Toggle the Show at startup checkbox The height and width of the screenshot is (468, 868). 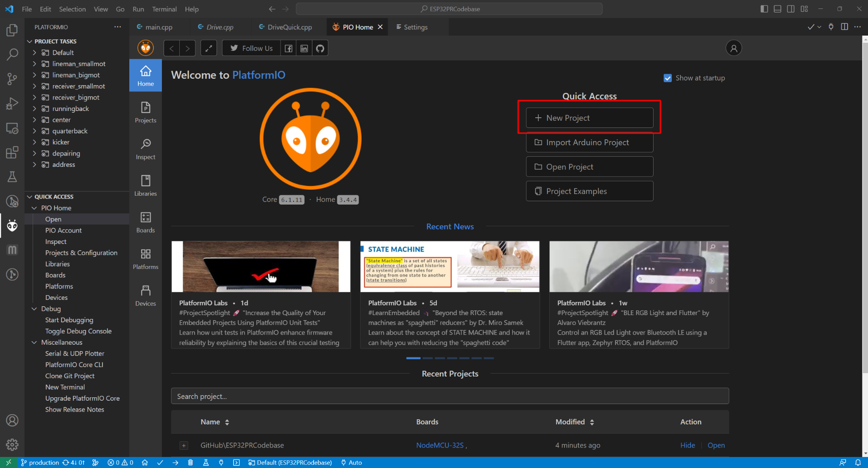pos(668,78)
